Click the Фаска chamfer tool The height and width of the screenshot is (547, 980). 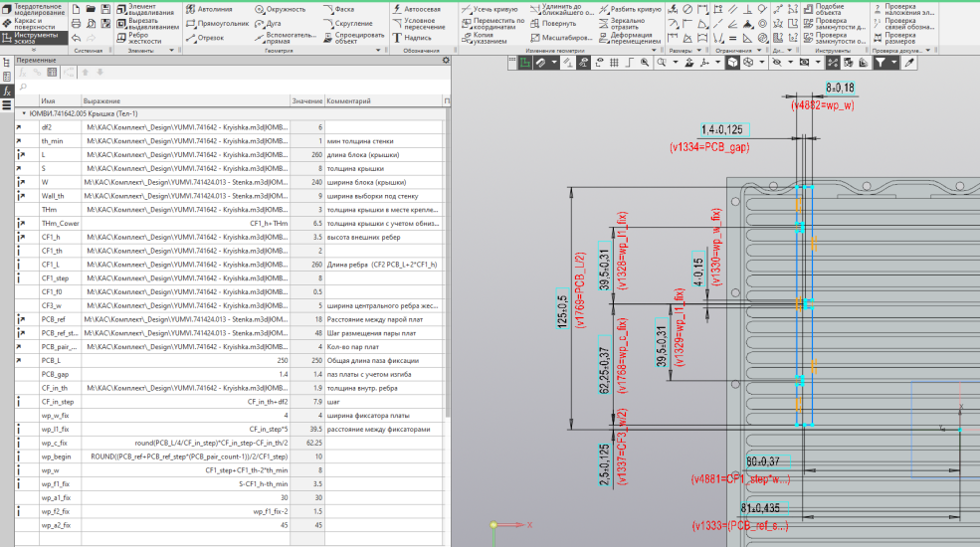coord(337,8)
